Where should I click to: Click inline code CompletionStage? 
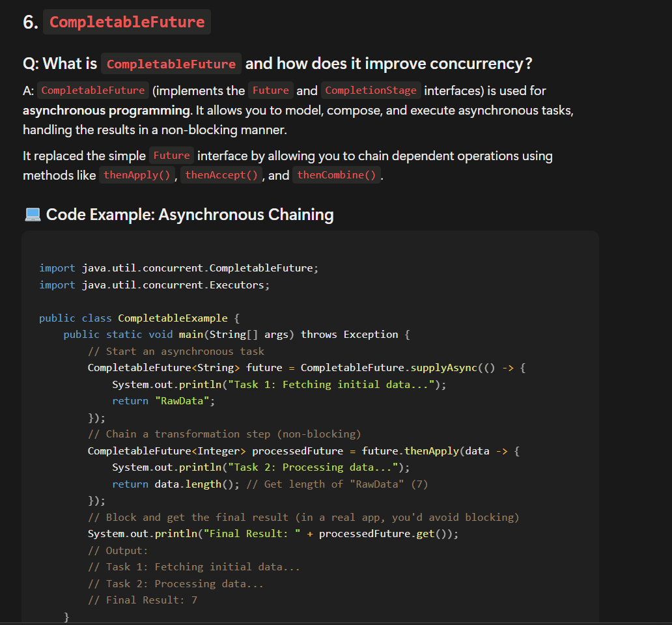[x=371, y=90]
